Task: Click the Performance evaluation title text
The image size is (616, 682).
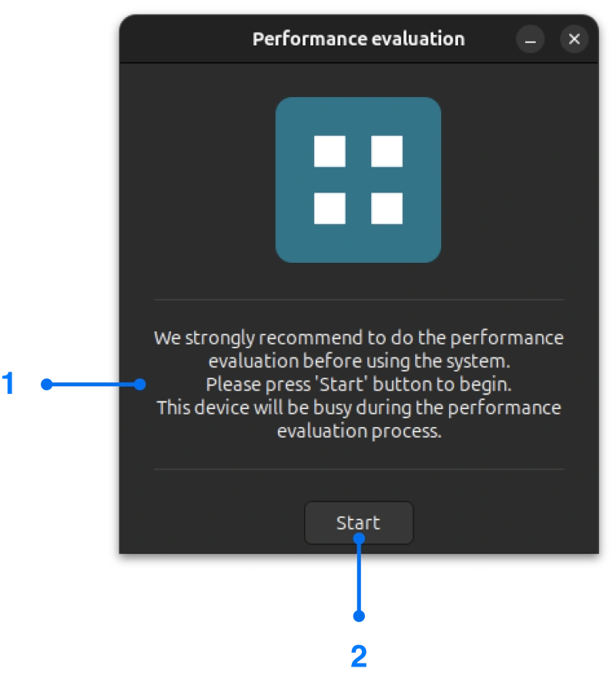Action: pos(358,38)
